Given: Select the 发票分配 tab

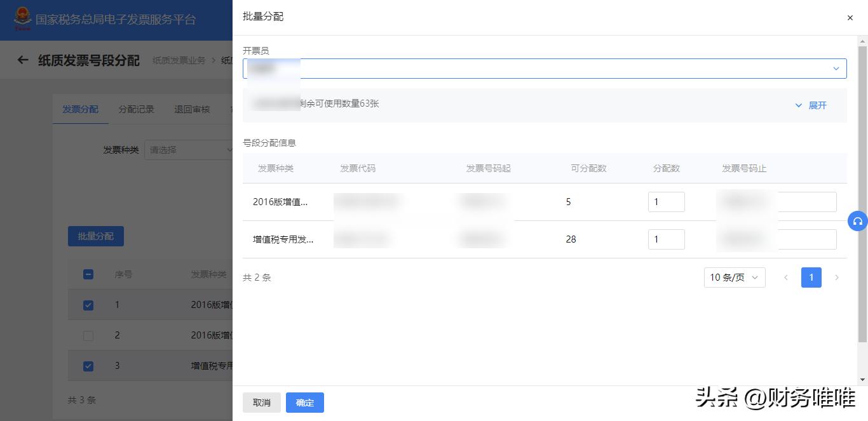Looking at the screenshot, I should [81, 109].
